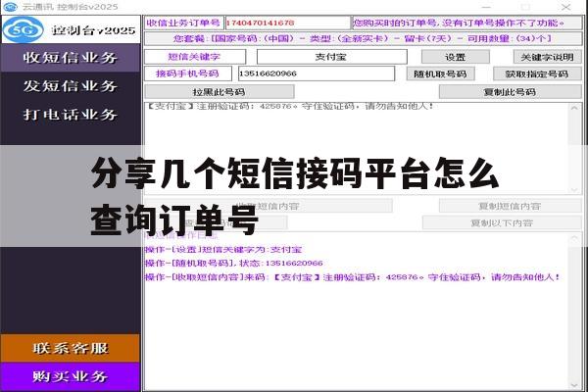Click log line 操作-[设置]短信关键字为:支付宝
The height and width of the screenshot is (392, 588).
(x=223, y=250)
